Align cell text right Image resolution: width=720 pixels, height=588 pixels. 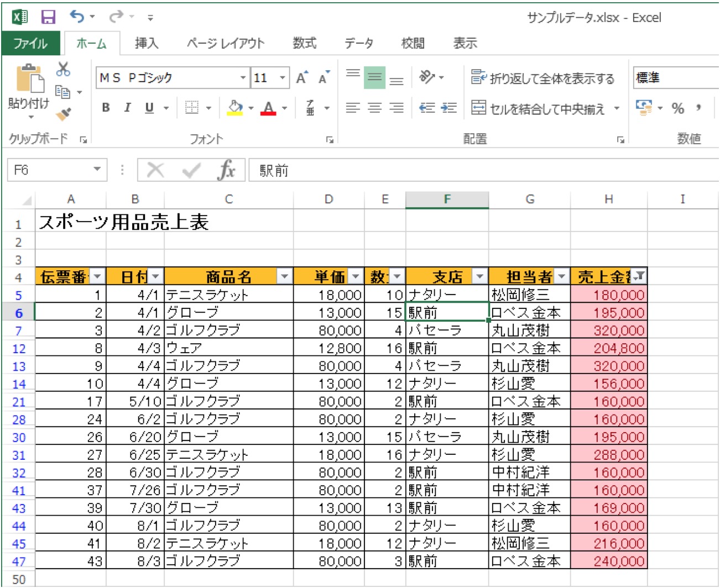click(396, 108)
